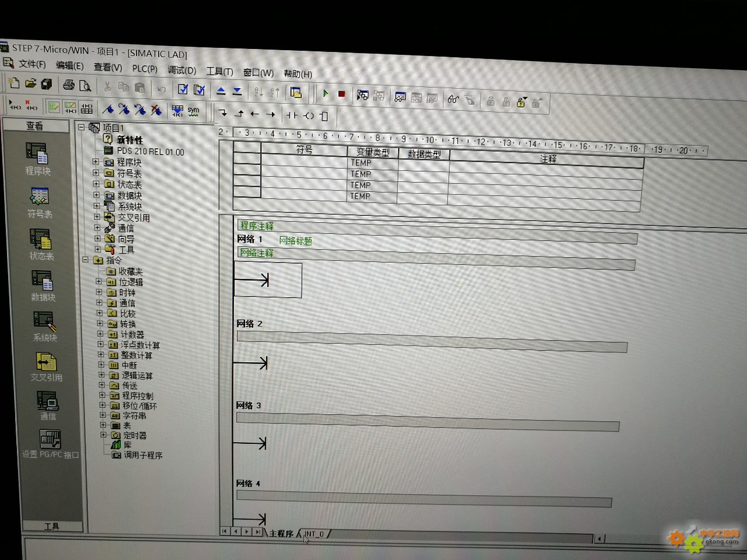The width and height of the screenshot is (747, 560).
Task: Insert a contact instruction
Action: (x=292, y=116)
